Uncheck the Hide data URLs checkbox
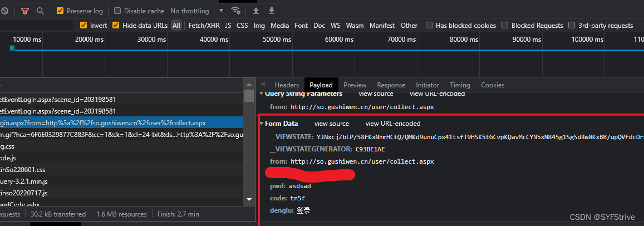This screenshot has width=644, height=226. coord(116,26)
